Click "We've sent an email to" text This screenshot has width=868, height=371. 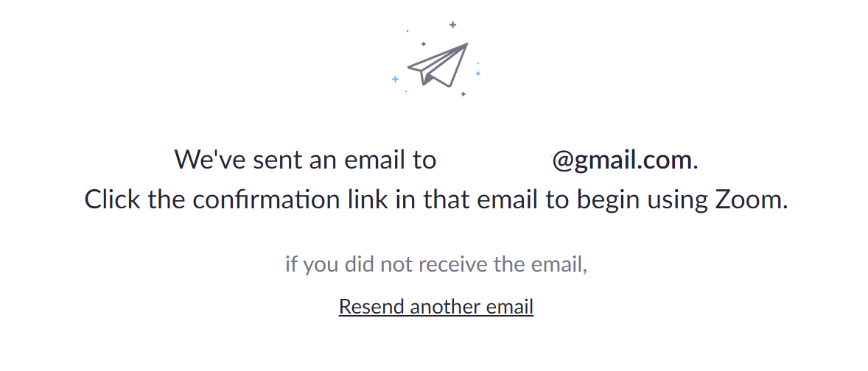coord(306,160)
